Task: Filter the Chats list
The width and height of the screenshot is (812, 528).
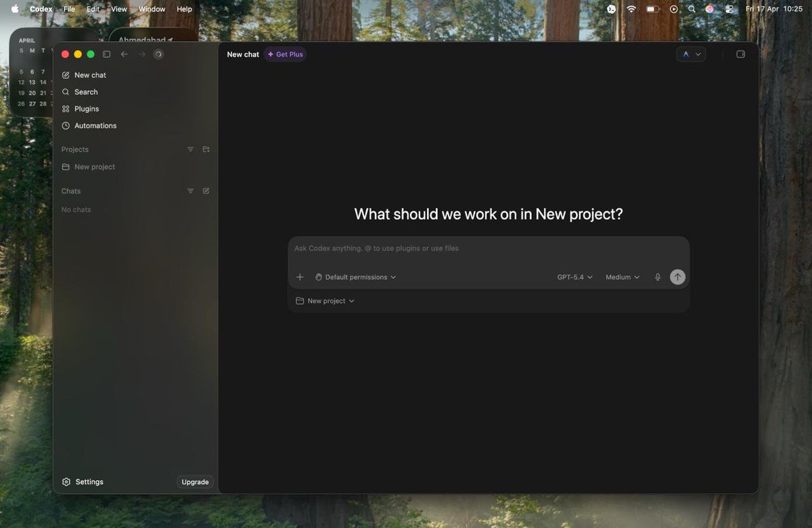Action: point(190,192)
